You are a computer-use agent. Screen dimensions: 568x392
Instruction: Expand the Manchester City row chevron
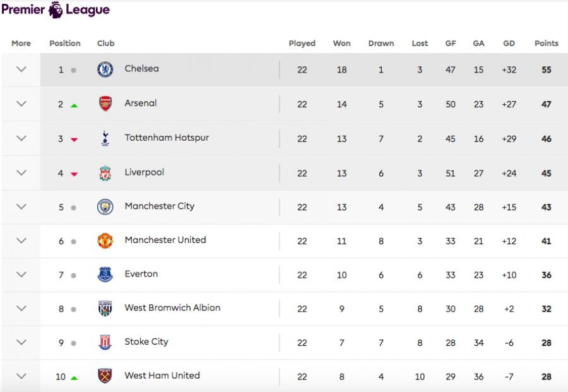[x=21, y=207]
